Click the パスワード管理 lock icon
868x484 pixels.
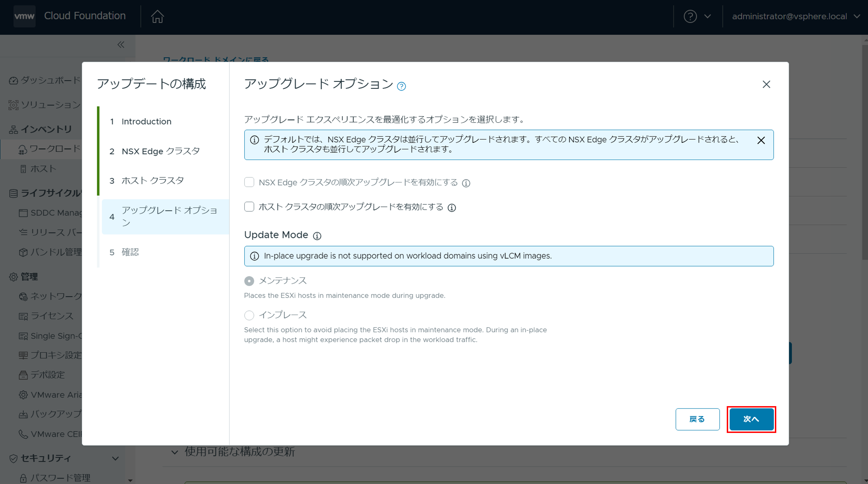[x=23, y=478]
